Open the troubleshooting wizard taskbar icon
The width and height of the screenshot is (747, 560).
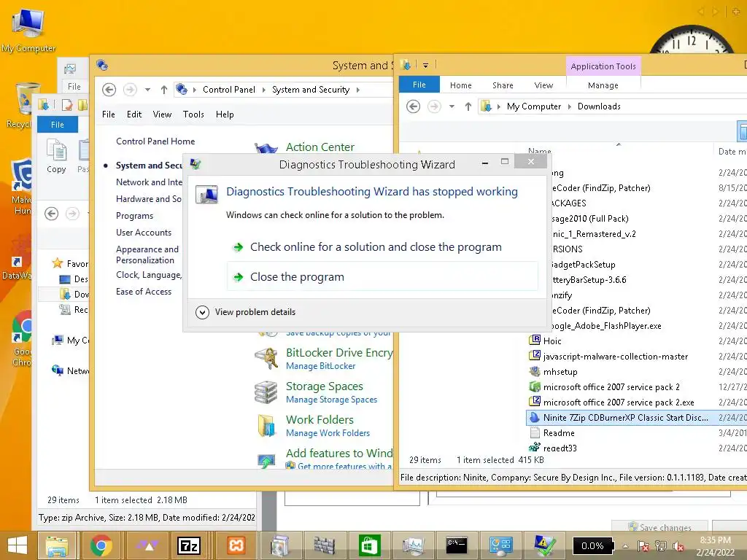(x=544, y=545)
